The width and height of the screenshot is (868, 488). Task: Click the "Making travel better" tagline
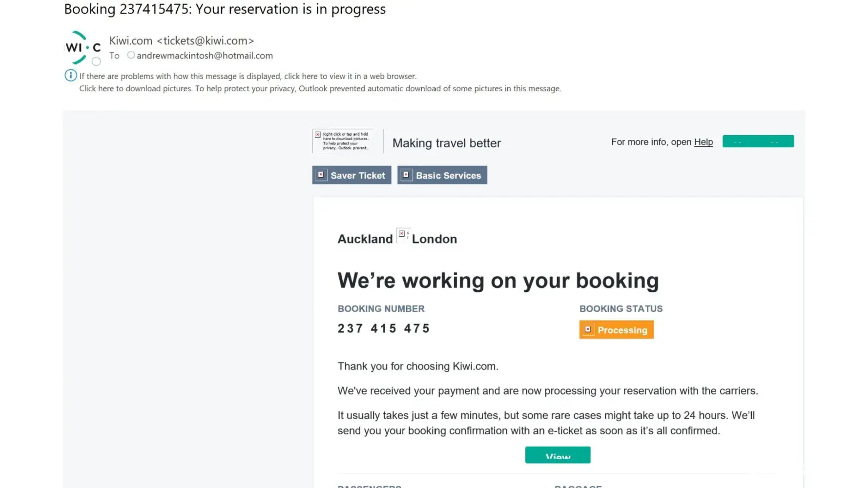click(446, 143)
